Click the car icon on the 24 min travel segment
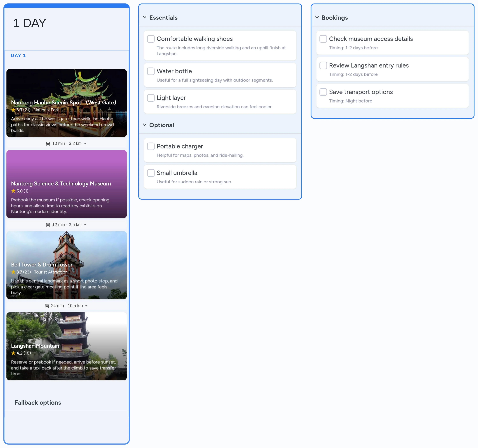Viewport: 478px width, 448px height. pyautogui.click(x=47, y=306)
